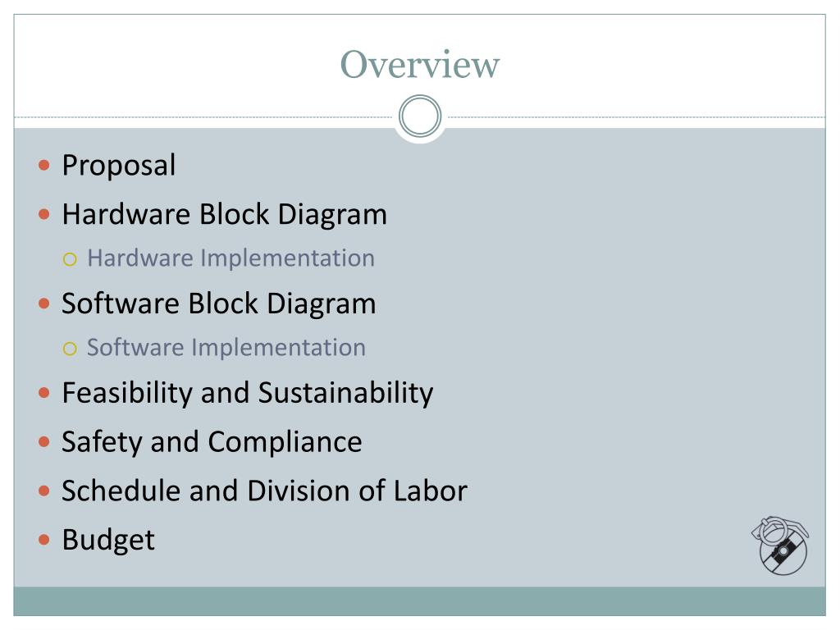
Task: Click the orange bullet beside Proposal
Action: coord(44,165)
